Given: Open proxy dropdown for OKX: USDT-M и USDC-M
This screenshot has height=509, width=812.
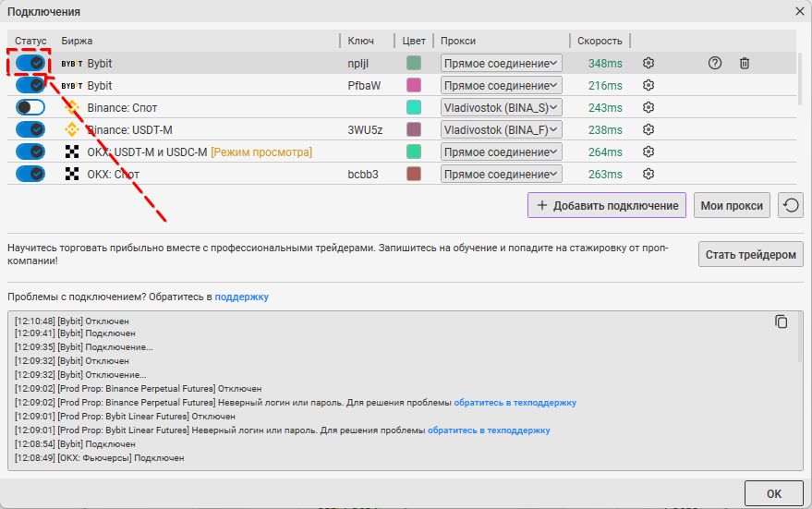Looking at the screenshot, I should [x=501, y=151].
